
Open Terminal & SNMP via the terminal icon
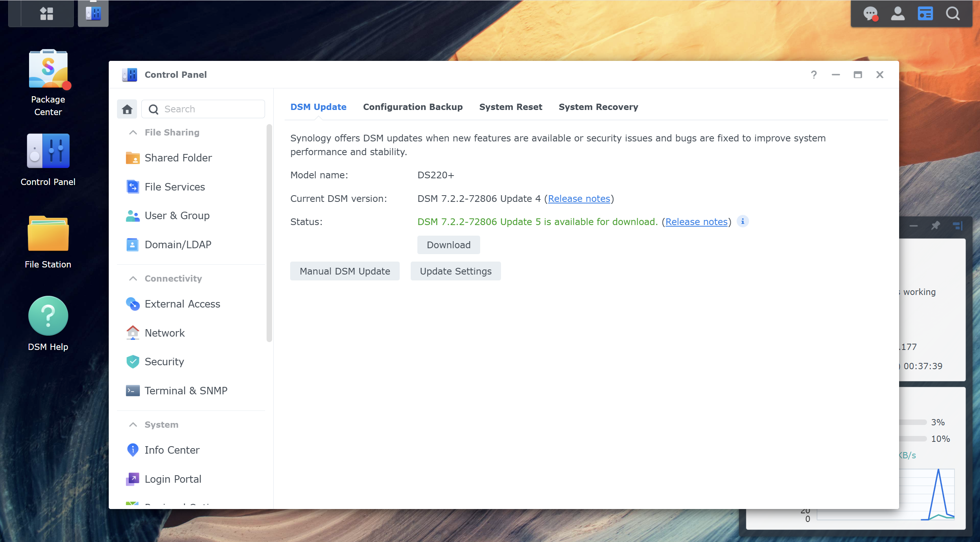pos(133,390)
